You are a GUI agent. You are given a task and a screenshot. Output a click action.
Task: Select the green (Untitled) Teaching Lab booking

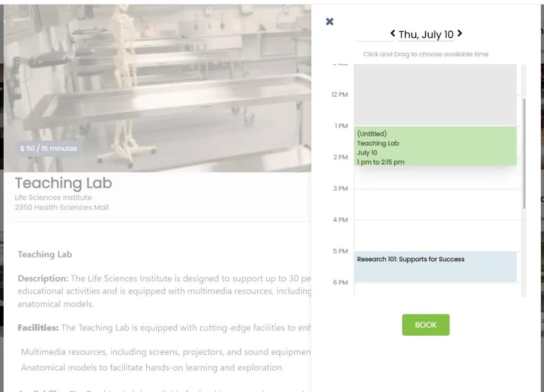coord(435,146)
